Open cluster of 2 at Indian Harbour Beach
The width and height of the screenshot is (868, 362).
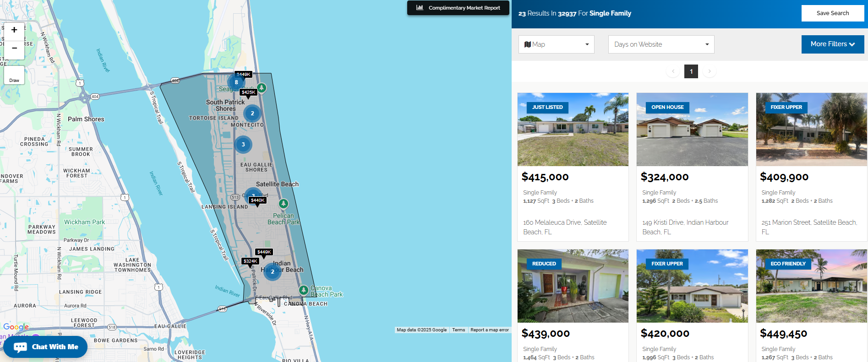tap(273, 272)
